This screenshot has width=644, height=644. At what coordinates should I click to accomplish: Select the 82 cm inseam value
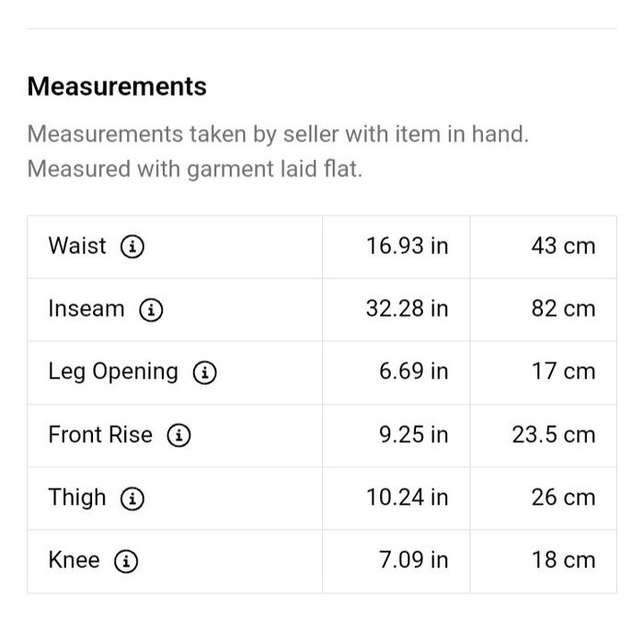(563, 309)
